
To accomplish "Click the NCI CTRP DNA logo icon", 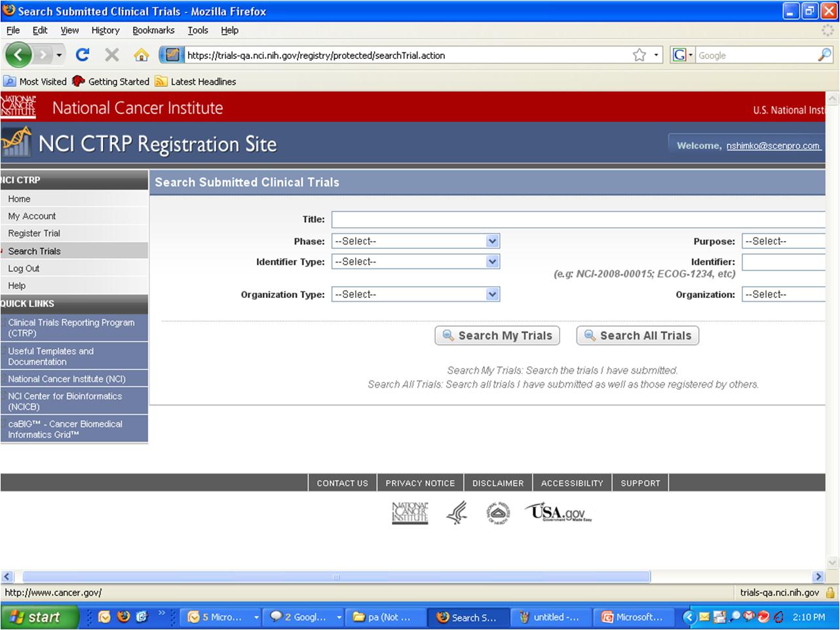I will coord(16,141).
